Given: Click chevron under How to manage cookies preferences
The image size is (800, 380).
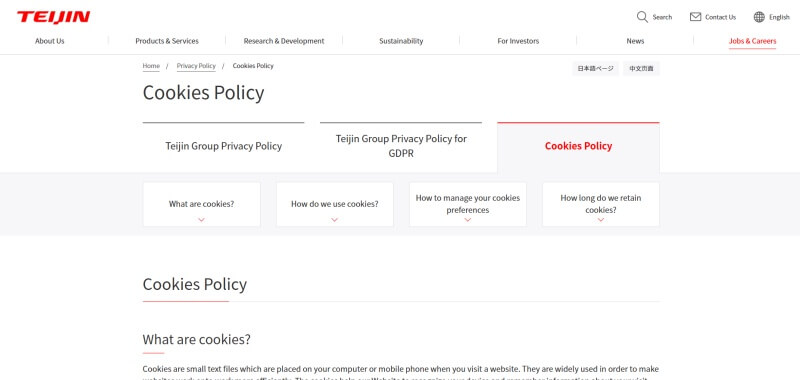Looking at the screenshot, I should point(468,220).
